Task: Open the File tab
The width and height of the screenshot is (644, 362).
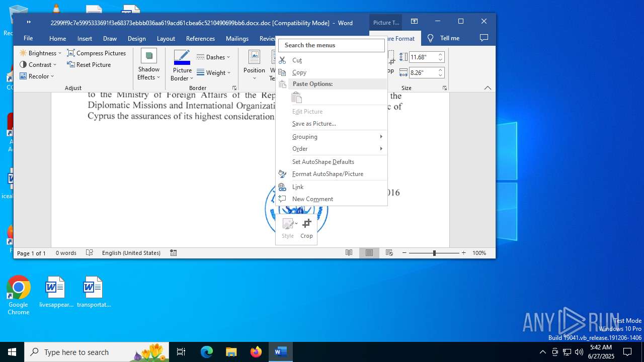Action: (x=28, y=38)
